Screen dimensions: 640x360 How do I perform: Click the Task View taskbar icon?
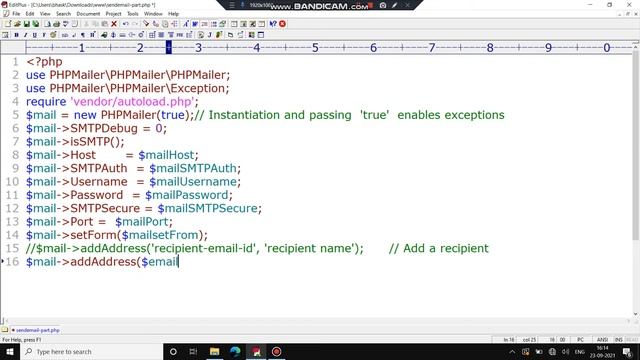193,351
